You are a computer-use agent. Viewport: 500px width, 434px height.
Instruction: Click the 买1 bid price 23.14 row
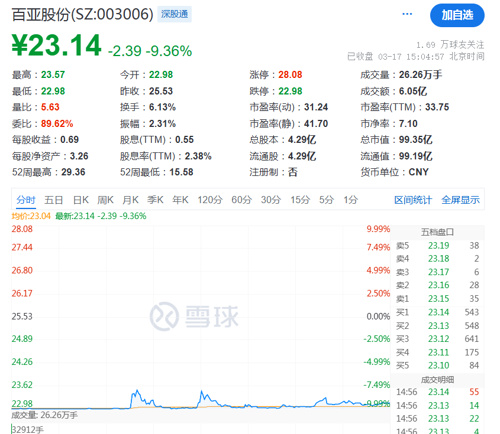tap(437, 312)
